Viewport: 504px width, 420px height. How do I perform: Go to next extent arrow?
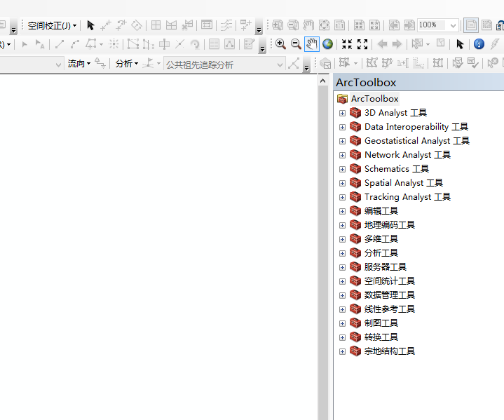tap(397, 44)
